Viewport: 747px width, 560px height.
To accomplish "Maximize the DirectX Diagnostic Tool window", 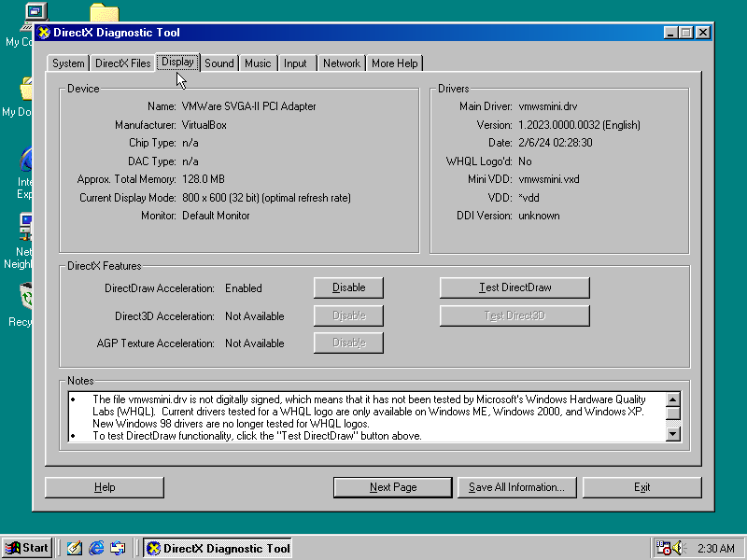I will coord(686,33).
